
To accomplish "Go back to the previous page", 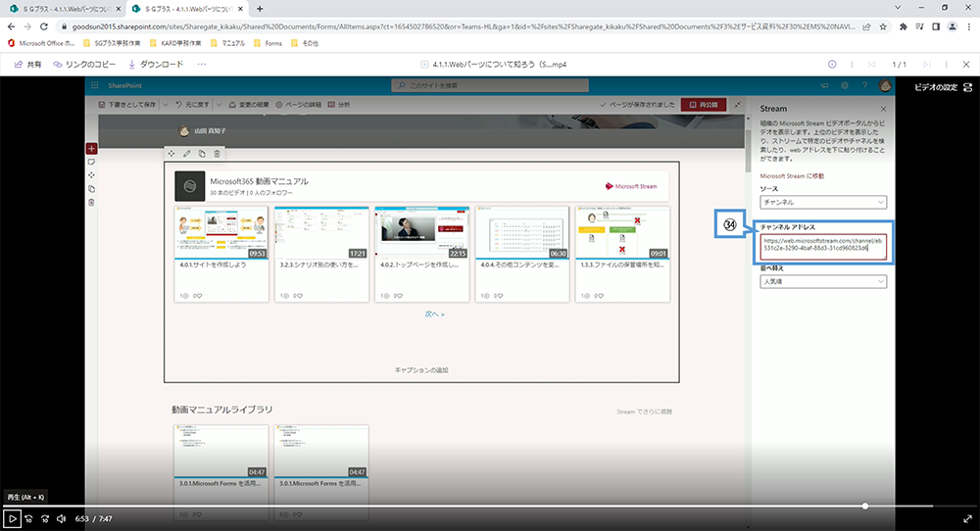I will 10,25.
